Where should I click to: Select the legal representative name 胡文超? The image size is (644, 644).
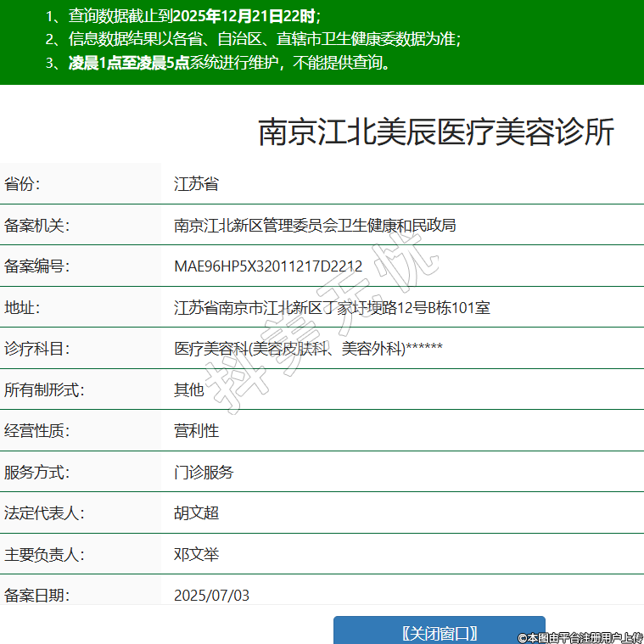click(196, 513)
